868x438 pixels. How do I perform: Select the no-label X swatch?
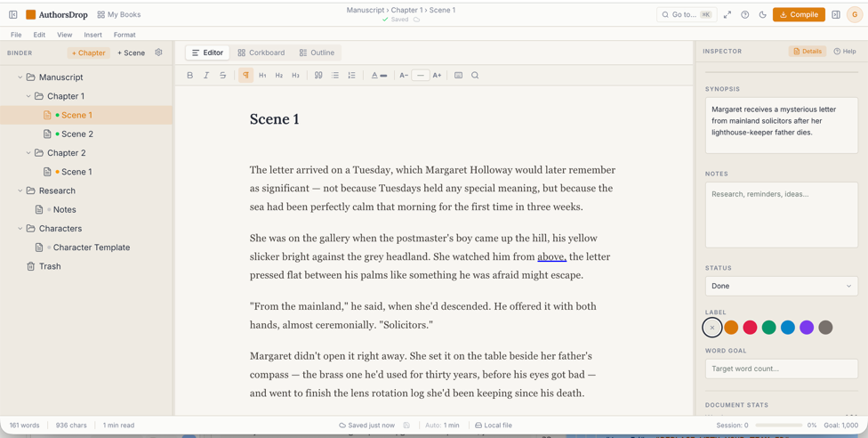click(711, 328)
